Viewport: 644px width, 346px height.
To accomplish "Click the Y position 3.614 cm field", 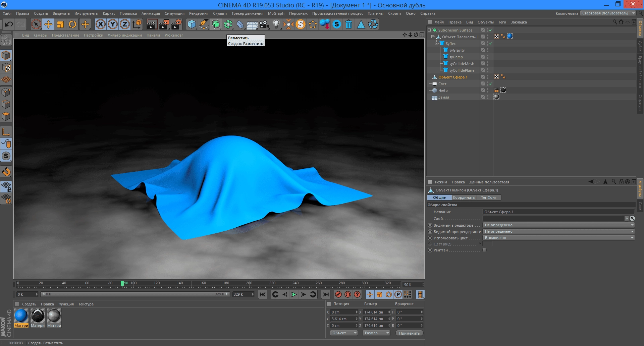I will tap(344, 319).
